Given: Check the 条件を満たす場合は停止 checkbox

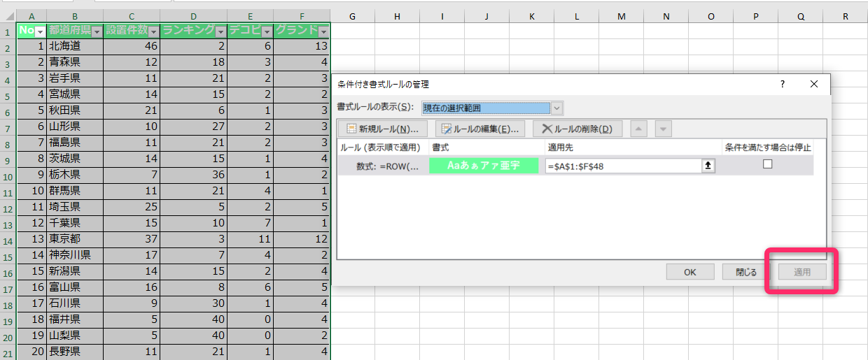Looking at the screenshot, I should coord(767,164).
